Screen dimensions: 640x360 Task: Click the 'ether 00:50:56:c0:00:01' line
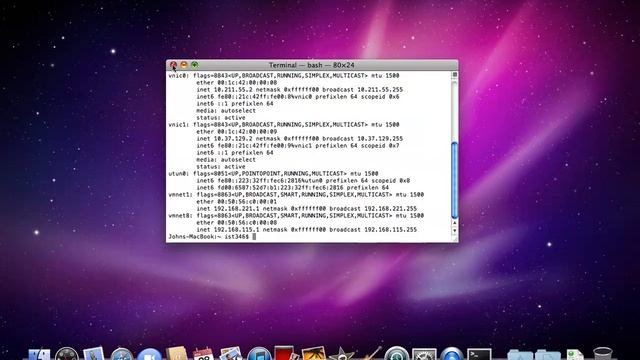tap(236, 202)
